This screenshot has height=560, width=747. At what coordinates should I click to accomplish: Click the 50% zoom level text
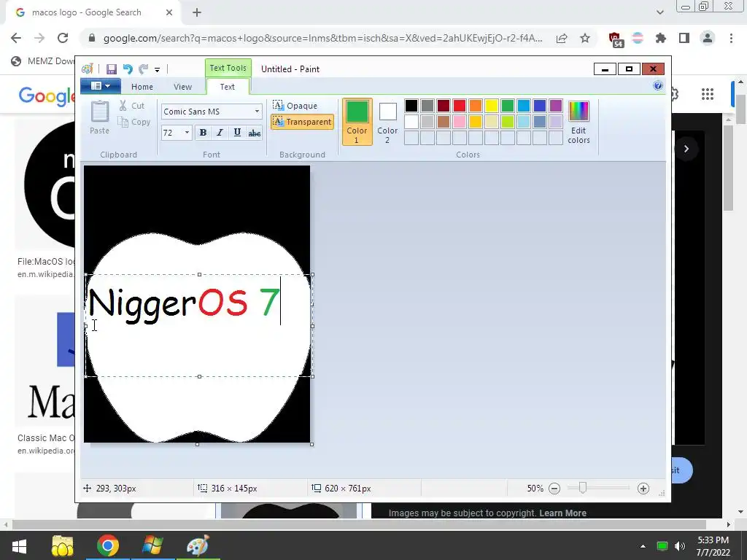pyautogui.click(x=535, y=489)
